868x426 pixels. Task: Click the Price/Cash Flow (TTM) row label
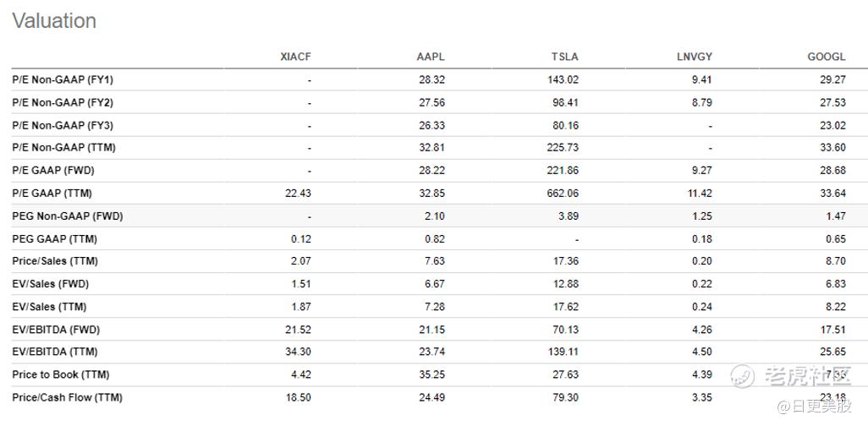point(67,397)
